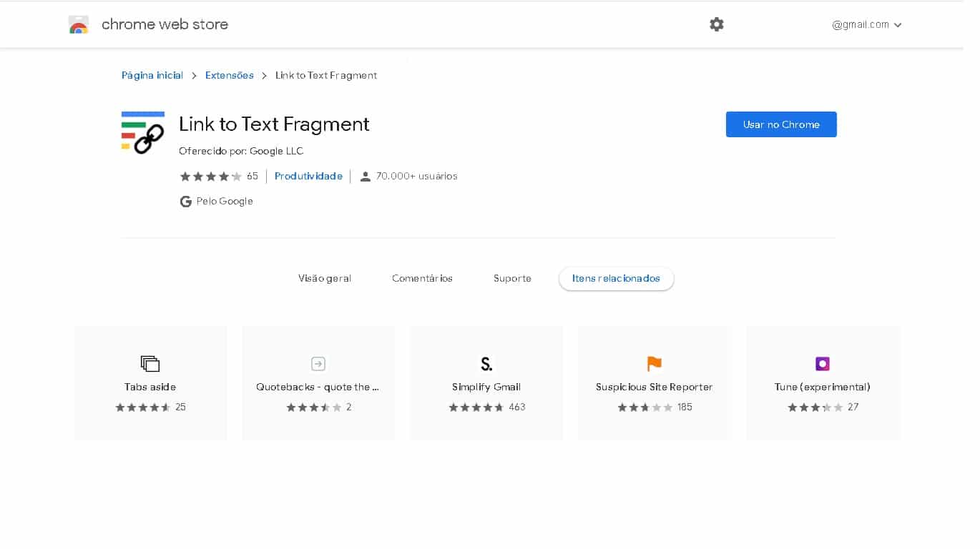
Task: Open the Tabs aside extension icon
Action: tap(150, 364)
